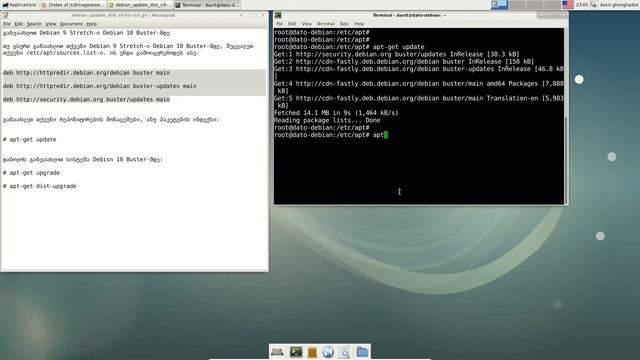Image resolution: width=640 pixels, height=360 pixels.
Task: Open the Terminal window File menu
Action: (x=280, y=24)
